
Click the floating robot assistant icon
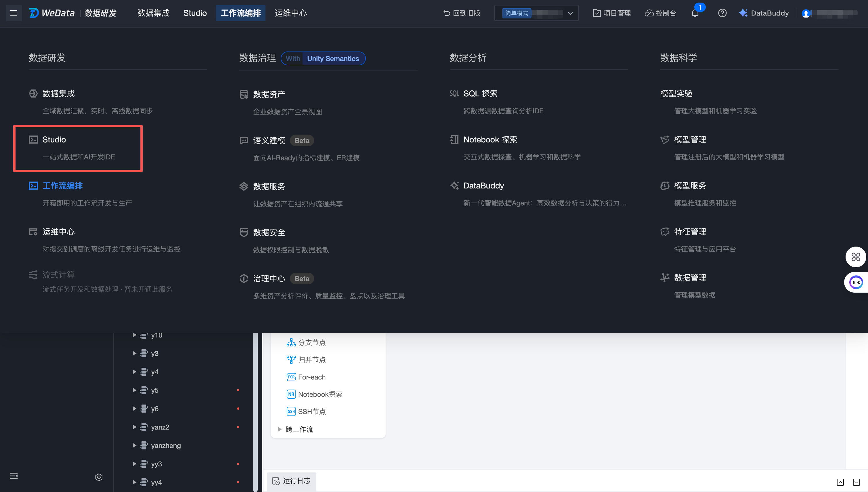click(856, 282)
